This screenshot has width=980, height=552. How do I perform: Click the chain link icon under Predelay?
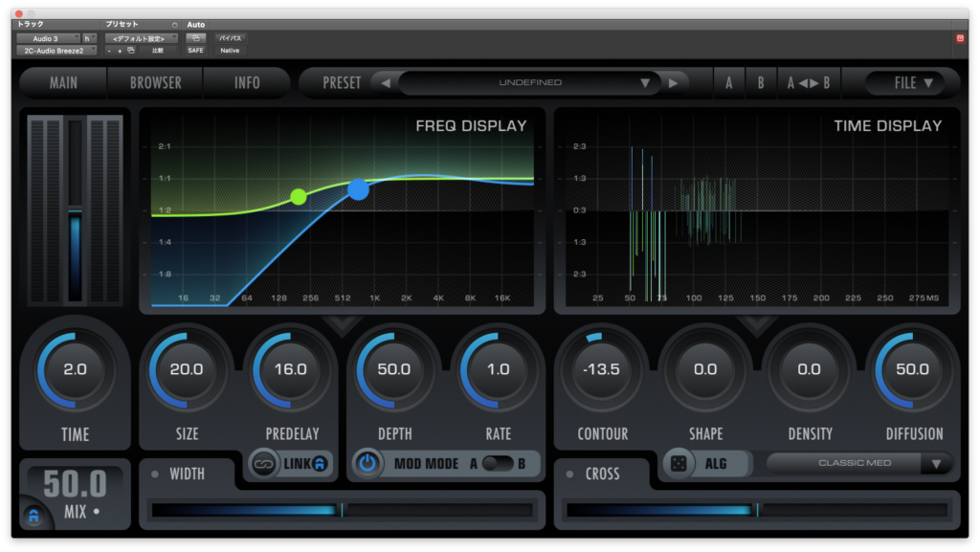pyautogui.click(x=264, y=464)
